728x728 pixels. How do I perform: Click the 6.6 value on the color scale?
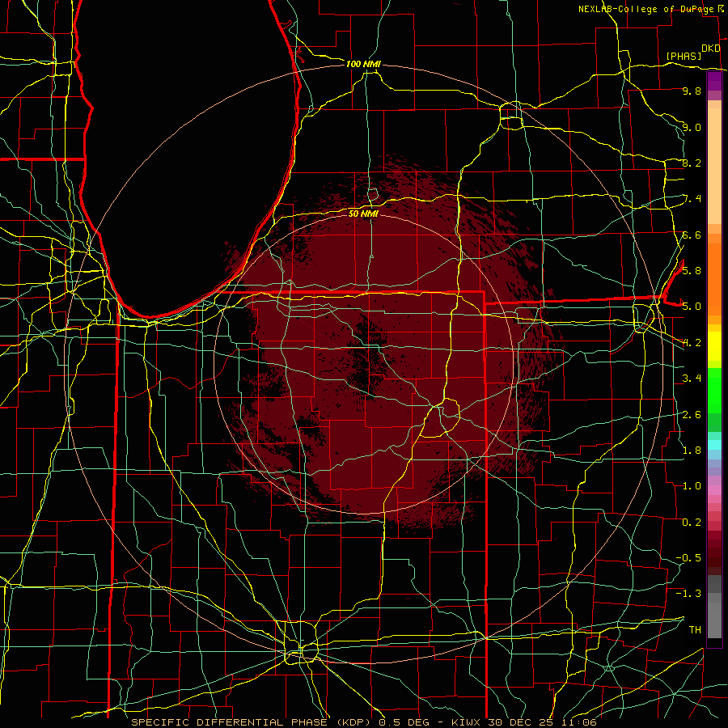(x=692, y=235)
